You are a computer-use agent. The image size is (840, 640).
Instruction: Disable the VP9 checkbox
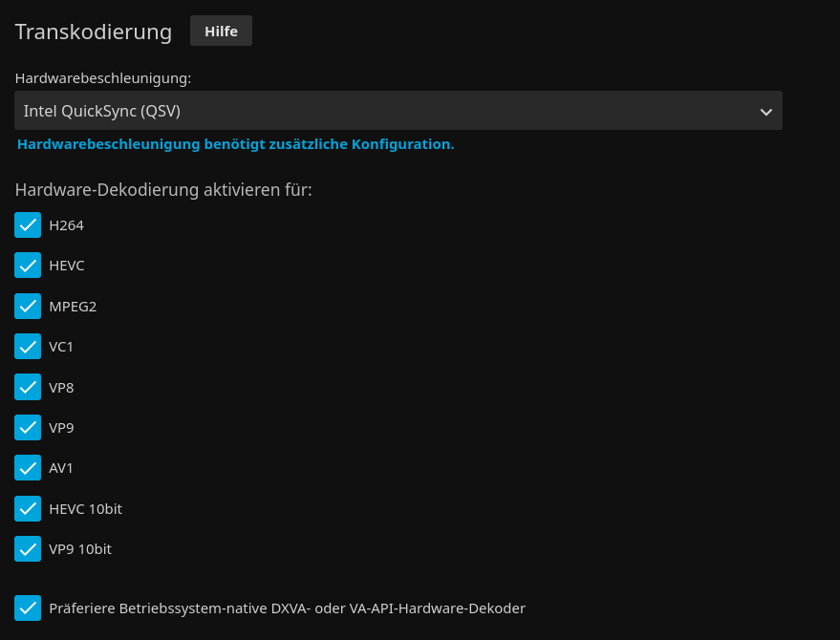(28, 427)
